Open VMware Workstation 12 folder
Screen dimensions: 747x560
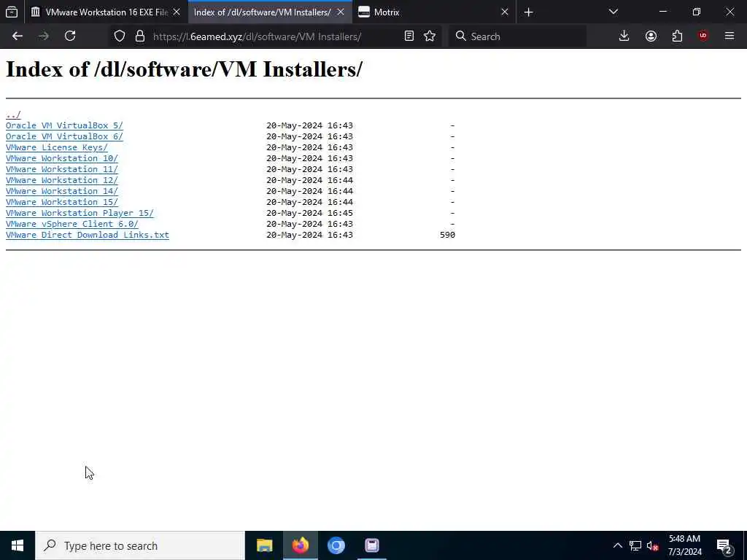[62, 181]
